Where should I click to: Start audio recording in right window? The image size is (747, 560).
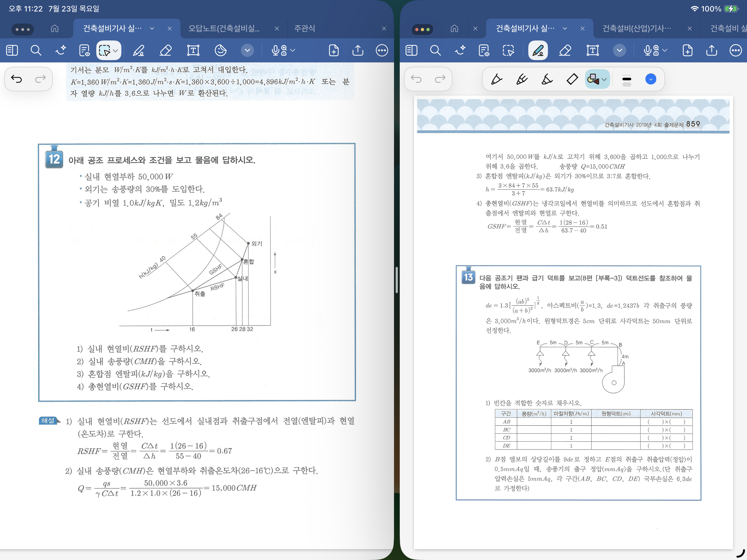(651, 50)
